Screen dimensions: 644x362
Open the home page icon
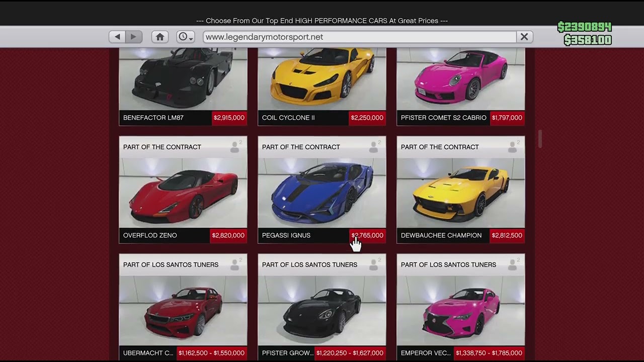[x=160, y=37]
